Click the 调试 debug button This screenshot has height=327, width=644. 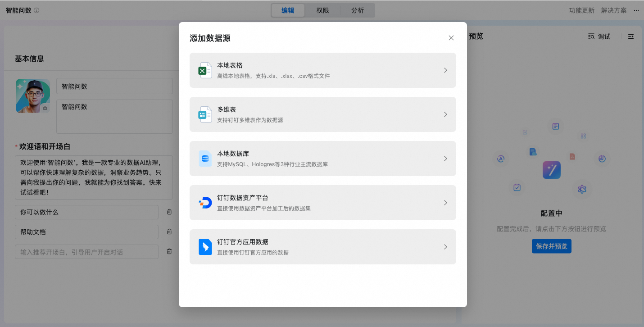click(599, 36)
